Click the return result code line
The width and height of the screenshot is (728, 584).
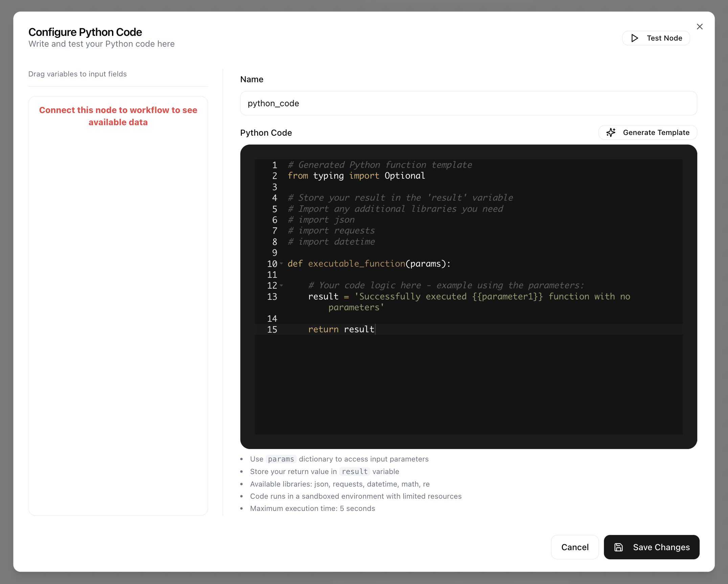click(341, 330)
